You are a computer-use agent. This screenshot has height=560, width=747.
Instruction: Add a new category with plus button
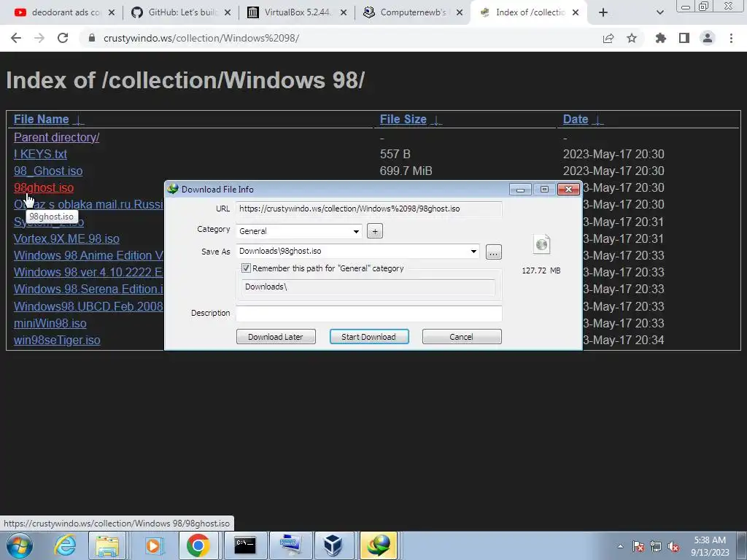point(375,231)
